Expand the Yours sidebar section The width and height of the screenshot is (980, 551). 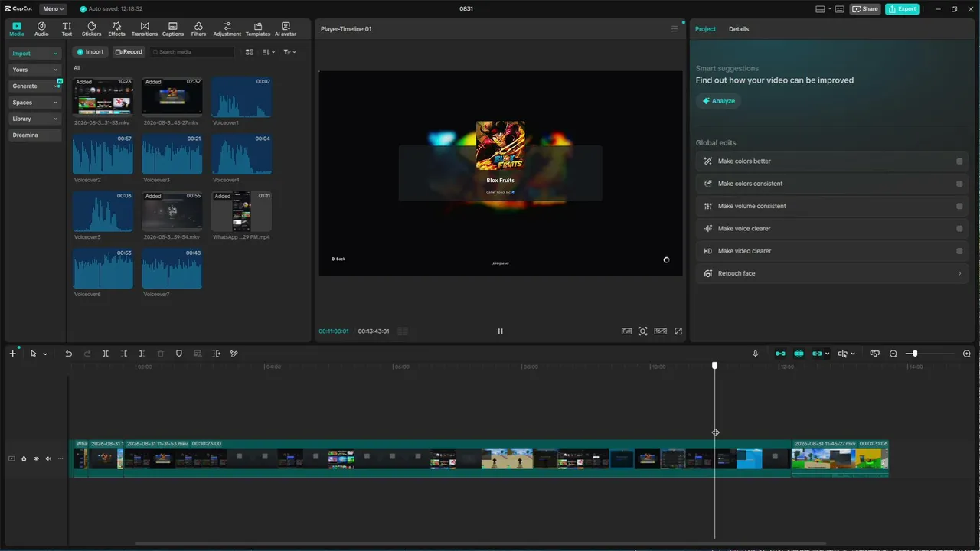pos(35,70)
